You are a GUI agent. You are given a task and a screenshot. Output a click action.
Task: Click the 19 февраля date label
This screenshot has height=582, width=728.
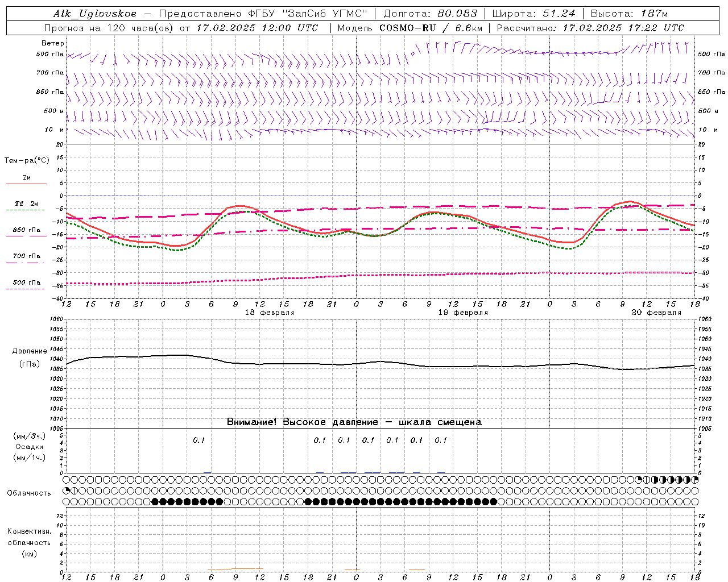(463, 313)
